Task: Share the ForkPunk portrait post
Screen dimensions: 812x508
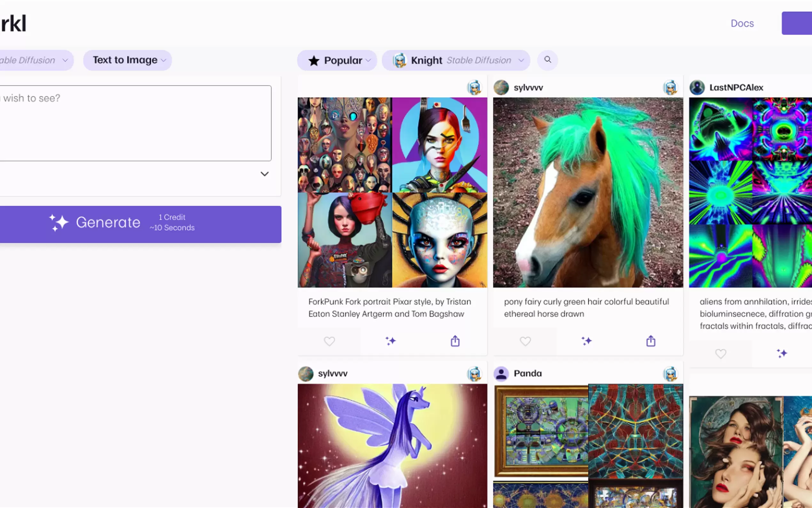Action: click(455, 341)
